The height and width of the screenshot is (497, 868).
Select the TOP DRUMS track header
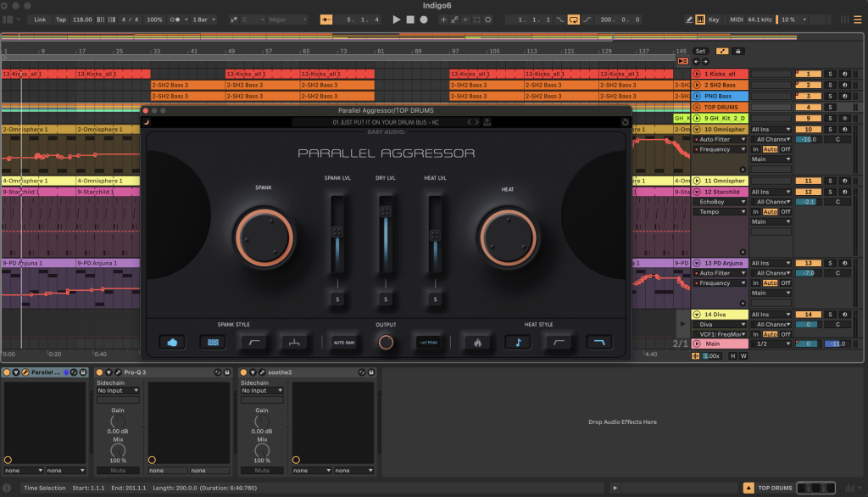coord(721,108)
